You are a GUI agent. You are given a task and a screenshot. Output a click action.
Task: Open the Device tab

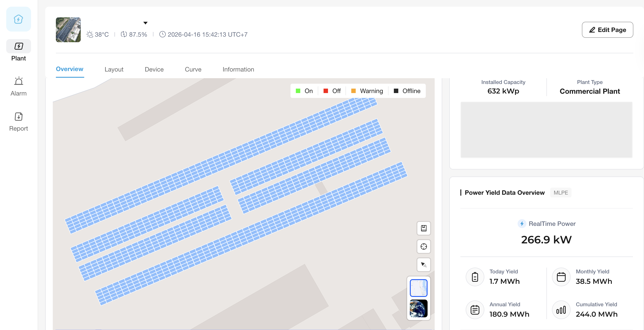(154, 69)
